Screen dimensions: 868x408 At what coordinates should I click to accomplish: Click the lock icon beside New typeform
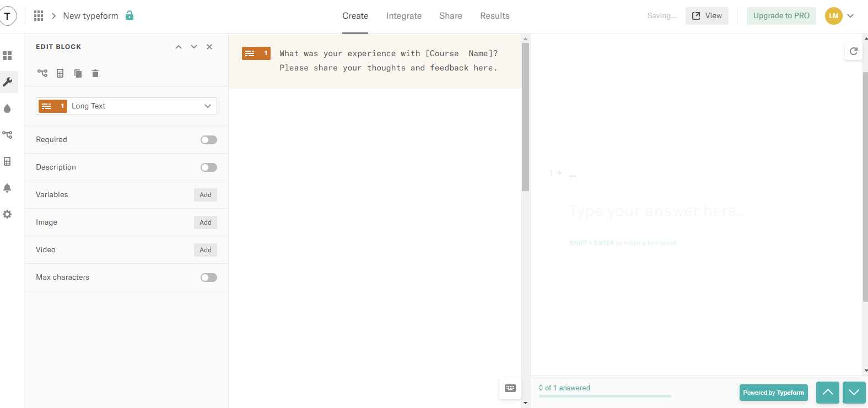(x=130, y=15)
